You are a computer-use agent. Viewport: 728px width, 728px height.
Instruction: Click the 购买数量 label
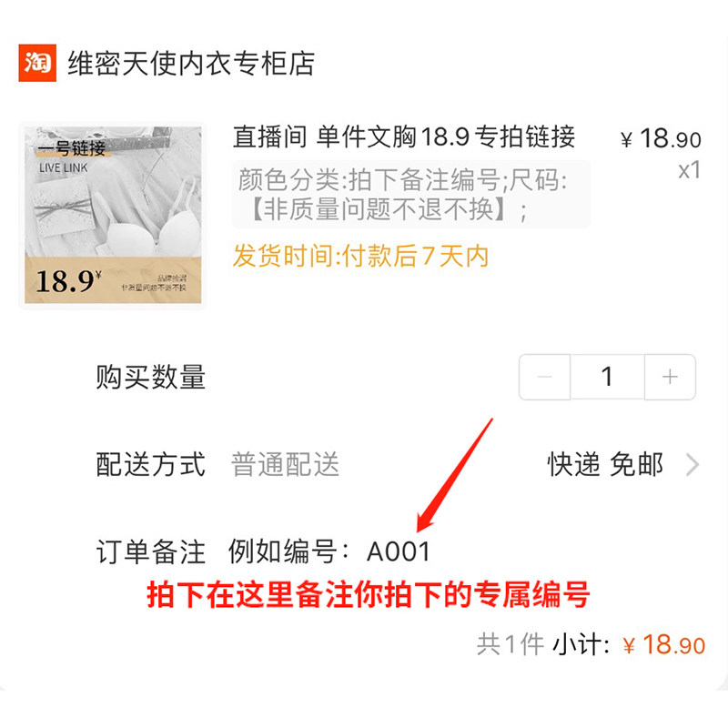pos(151,377)
